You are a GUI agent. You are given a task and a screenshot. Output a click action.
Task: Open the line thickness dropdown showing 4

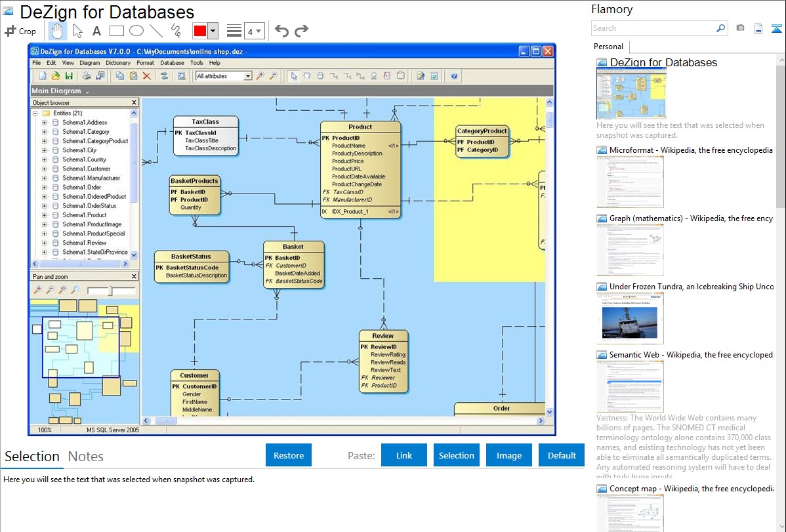pyautogui.click(x=255, y=31)
